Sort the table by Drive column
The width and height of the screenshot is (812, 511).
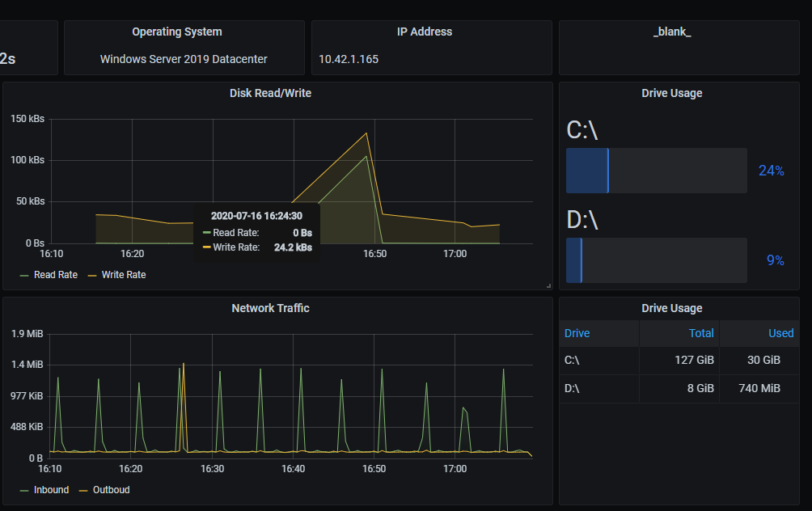click(577, 333)
